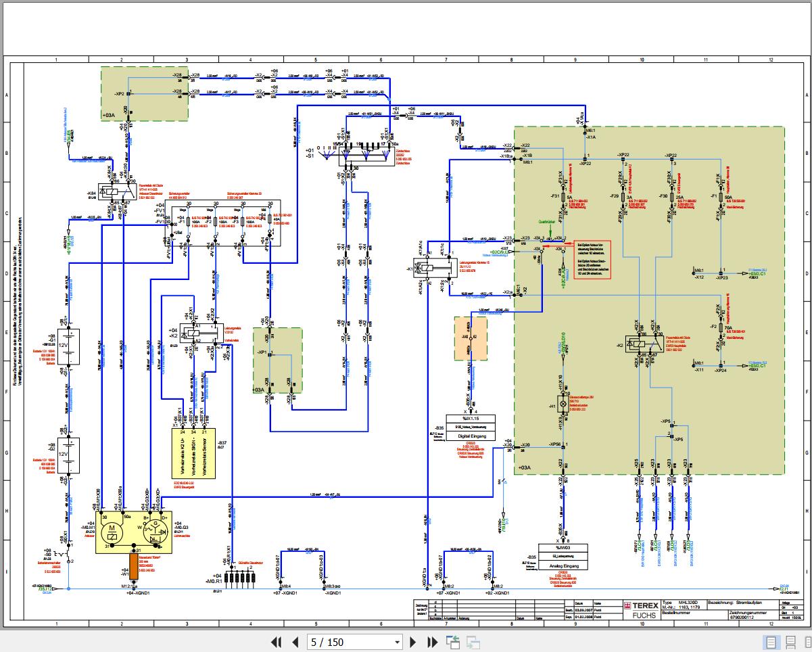Jump to the last page

[434, 642]
